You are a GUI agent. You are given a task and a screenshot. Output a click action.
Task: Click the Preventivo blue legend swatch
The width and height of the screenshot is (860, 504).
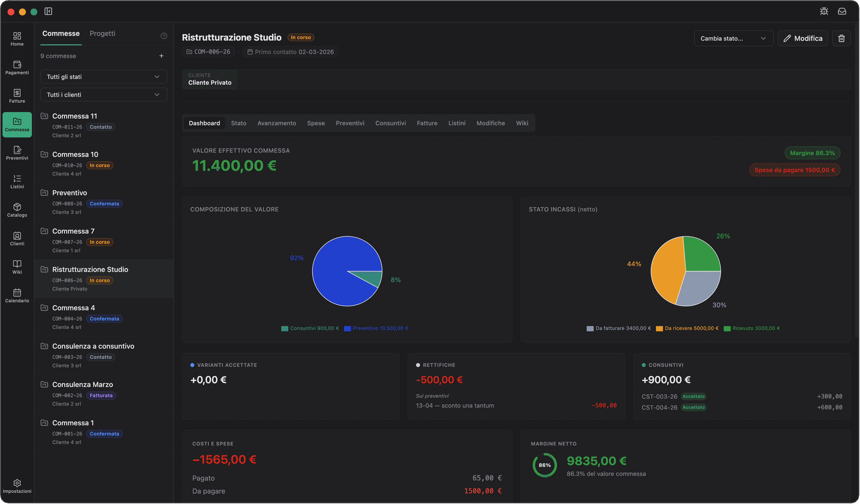click(347, 329)
